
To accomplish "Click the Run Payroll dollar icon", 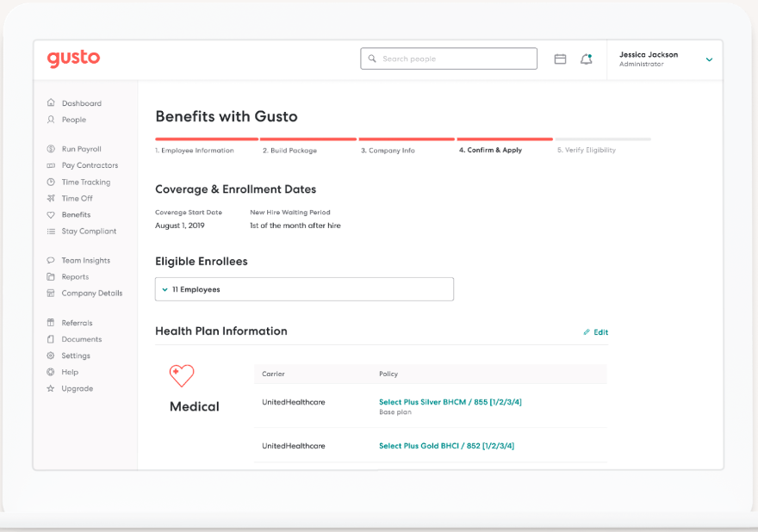I will [x=51, y=149].
